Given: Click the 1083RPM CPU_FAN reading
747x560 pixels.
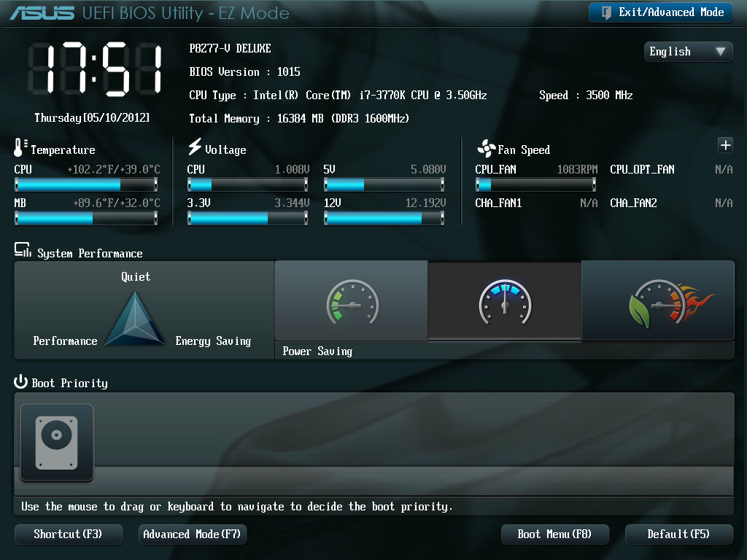Looking at the screenshot, I should pyautogui.click(x=578, y=169).
